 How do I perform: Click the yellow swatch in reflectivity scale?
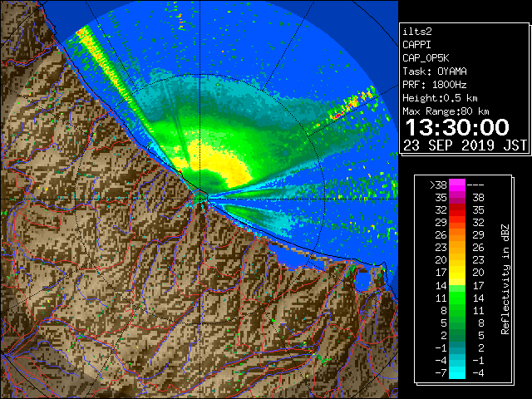point(457,273)
